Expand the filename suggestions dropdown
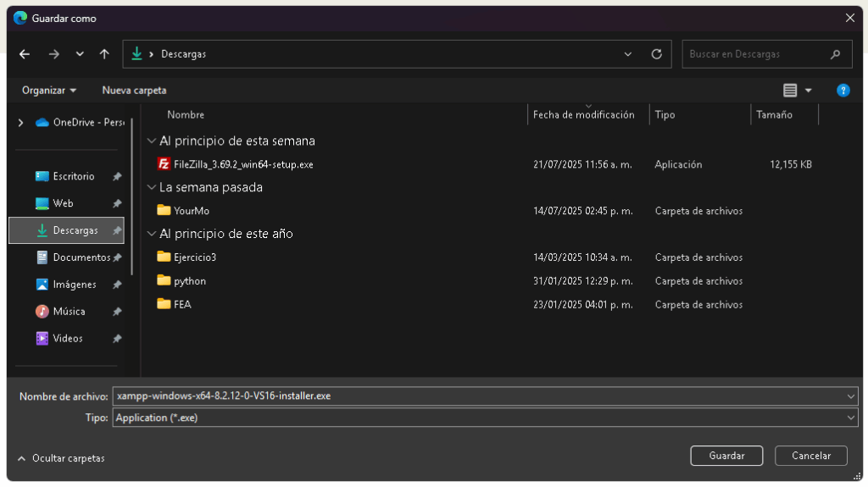The image size is (868, 487). point(851,396)
